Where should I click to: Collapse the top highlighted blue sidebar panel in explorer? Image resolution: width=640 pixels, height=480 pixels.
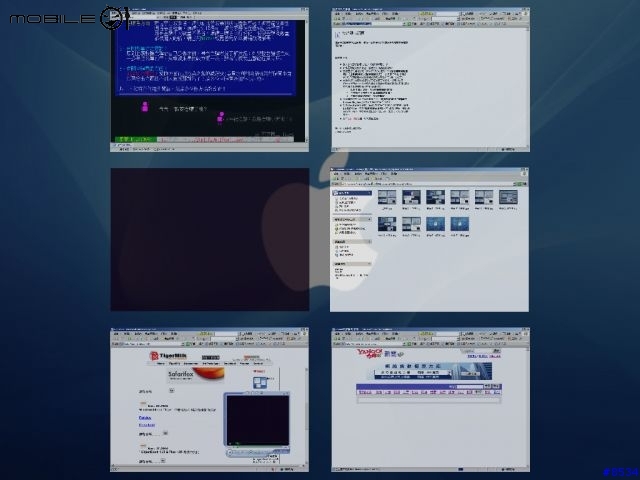(x=369, y=193)
